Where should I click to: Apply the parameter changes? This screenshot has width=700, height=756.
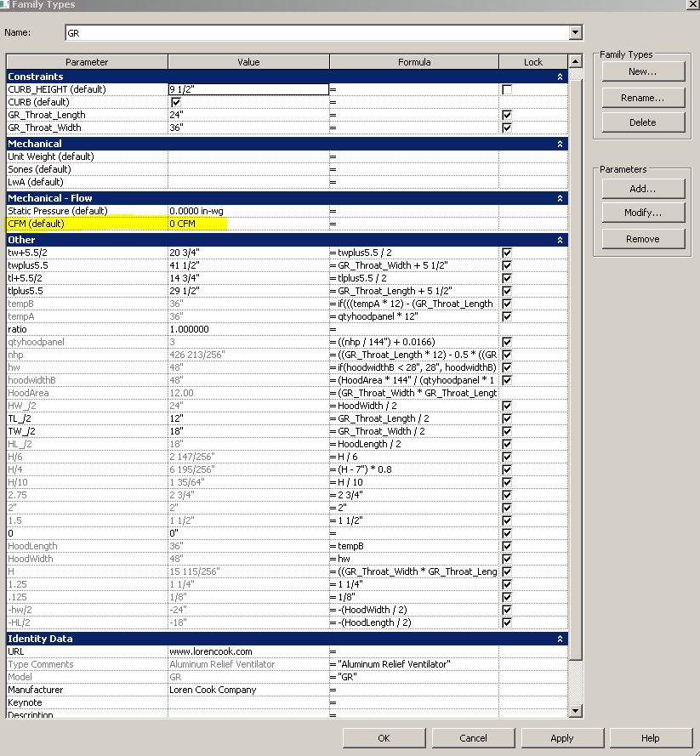(x=561, y=737)
